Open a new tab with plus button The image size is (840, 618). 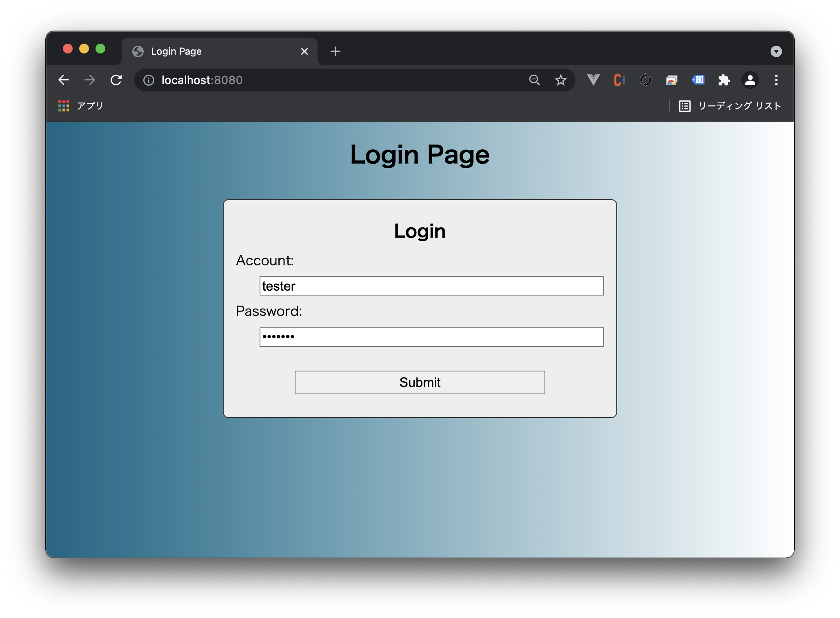tap(335, 51)
